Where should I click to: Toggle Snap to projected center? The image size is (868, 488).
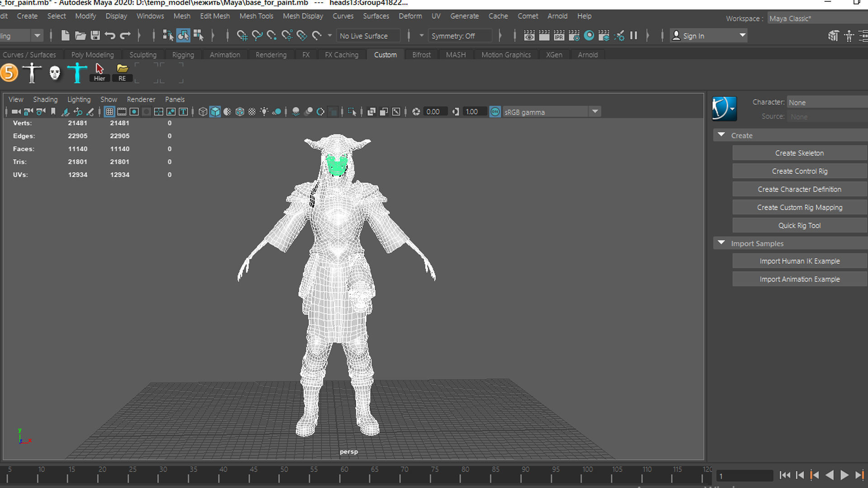click(287, 36)
